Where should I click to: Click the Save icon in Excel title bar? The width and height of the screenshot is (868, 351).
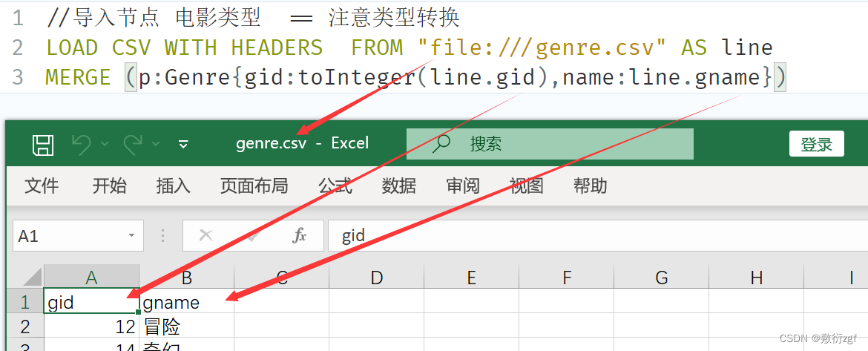pyautogui.click(x=42, y=145)
